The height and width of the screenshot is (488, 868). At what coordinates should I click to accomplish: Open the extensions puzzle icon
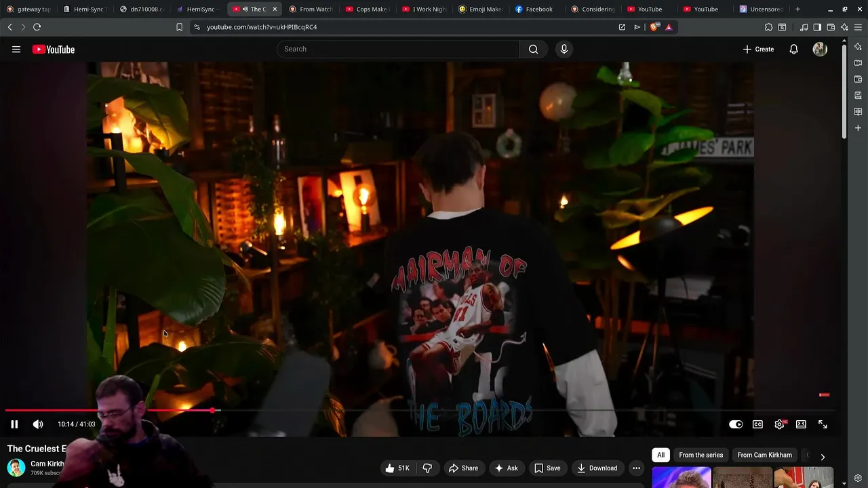tap(768, 27)
